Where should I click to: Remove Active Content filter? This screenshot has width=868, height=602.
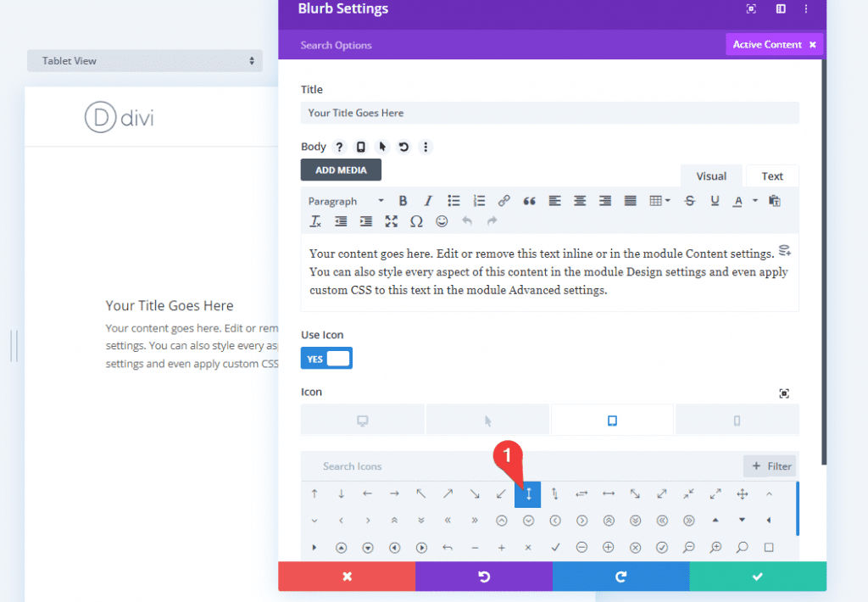(813, 45)
